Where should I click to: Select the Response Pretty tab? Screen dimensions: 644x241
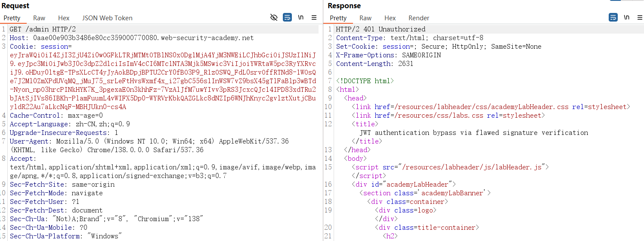click(x=338, y=18)
